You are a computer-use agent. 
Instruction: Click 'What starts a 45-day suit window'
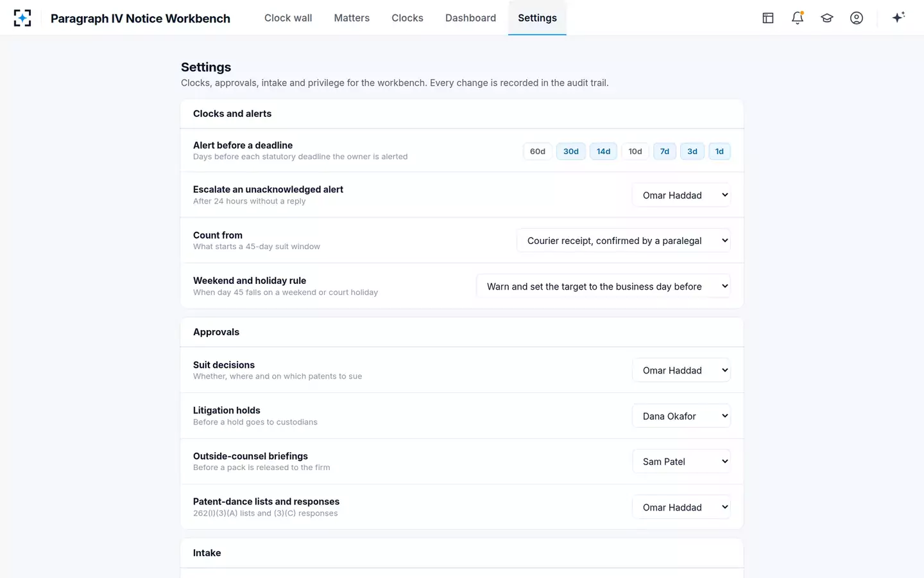(257, 247)
